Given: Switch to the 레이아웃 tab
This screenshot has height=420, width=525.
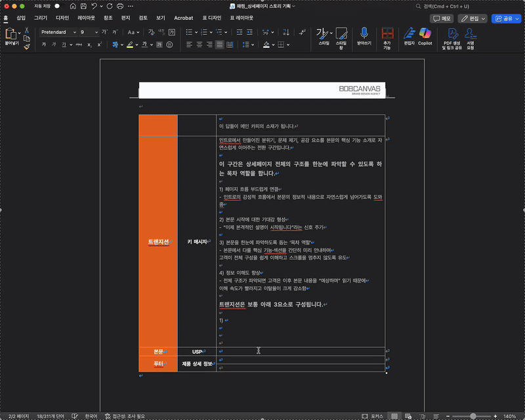Looking at the screenshot, I should click(x=87, y=18).
